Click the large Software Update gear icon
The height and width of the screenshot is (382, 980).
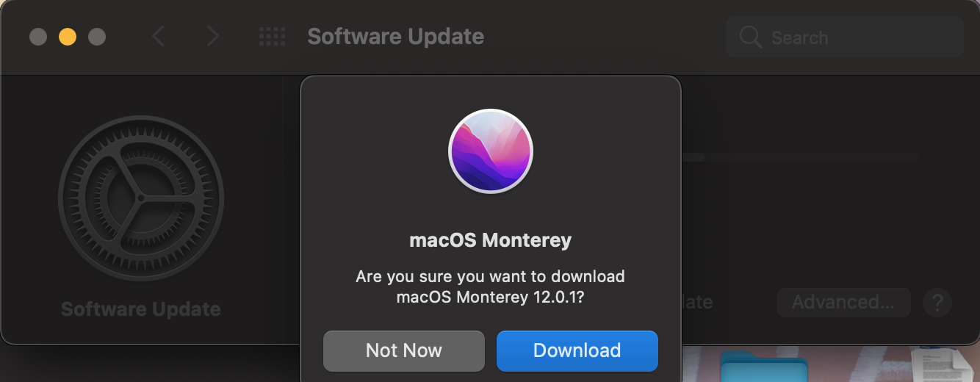point(141,198)
